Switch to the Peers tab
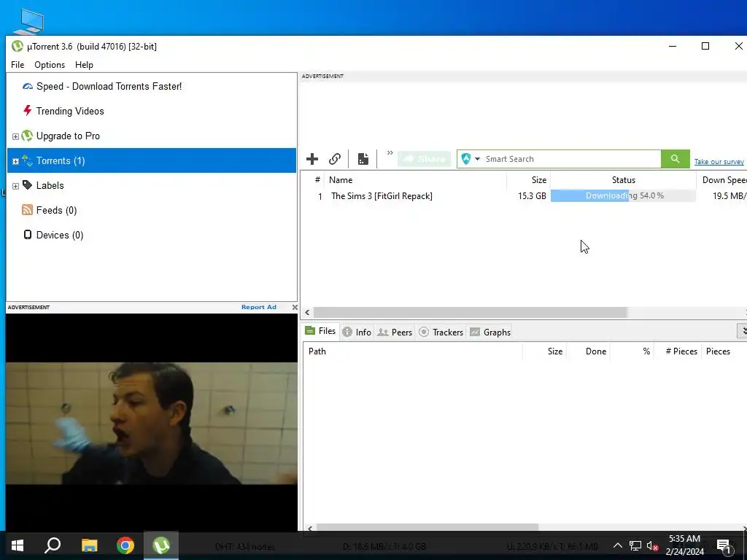747x560 pixels. 395,332
